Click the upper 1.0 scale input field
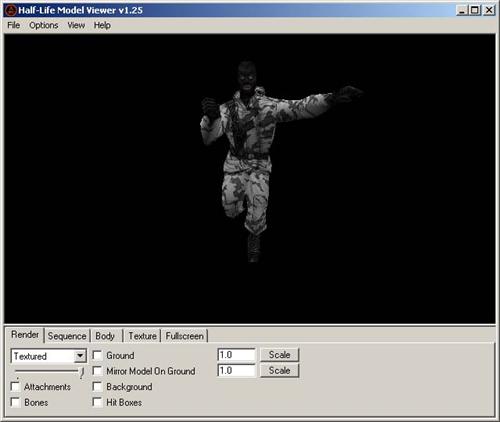 [236, 355]
